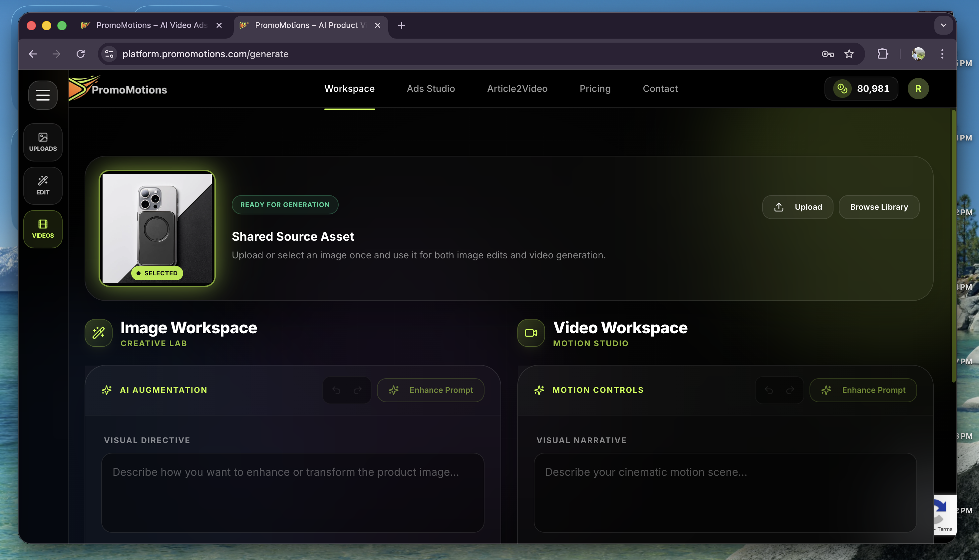The image size is (979, 560).
Task: Expand the browser tab search dropdown
Action: pos(943,25)
